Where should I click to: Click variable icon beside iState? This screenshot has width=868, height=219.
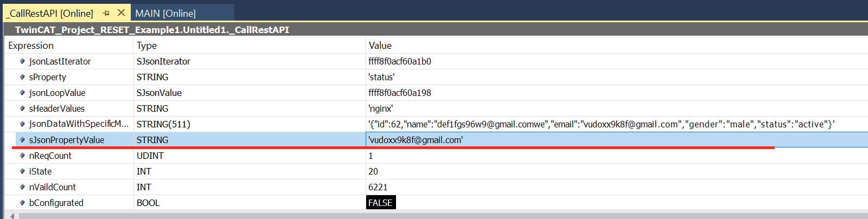point(22,171)
